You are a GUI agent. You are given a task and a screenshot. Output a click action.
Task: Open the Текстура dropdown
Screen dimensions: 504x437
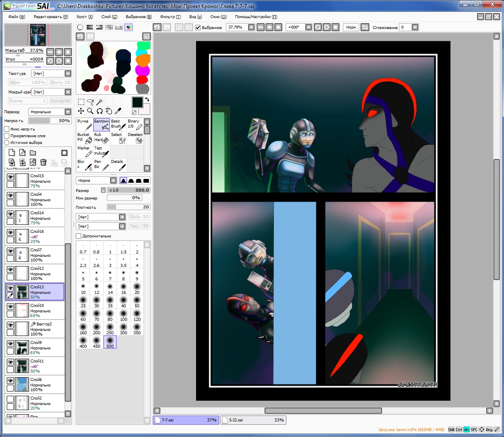tap(68, 74)
